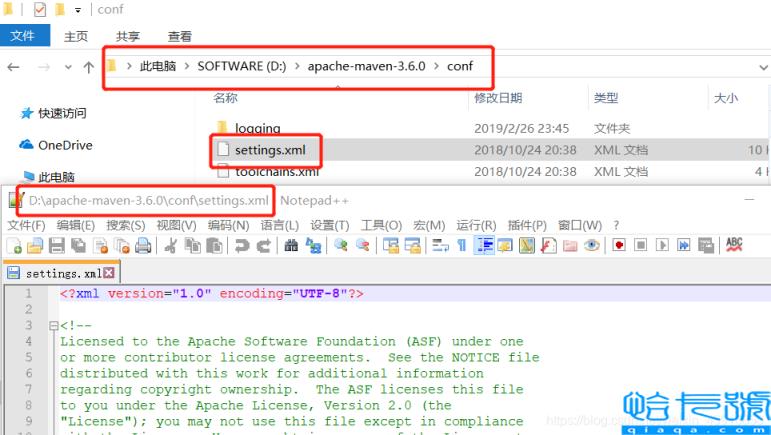Expand the address bar history dropdown
The height and width of the screenshot is (435, 771).
point(763,67)
